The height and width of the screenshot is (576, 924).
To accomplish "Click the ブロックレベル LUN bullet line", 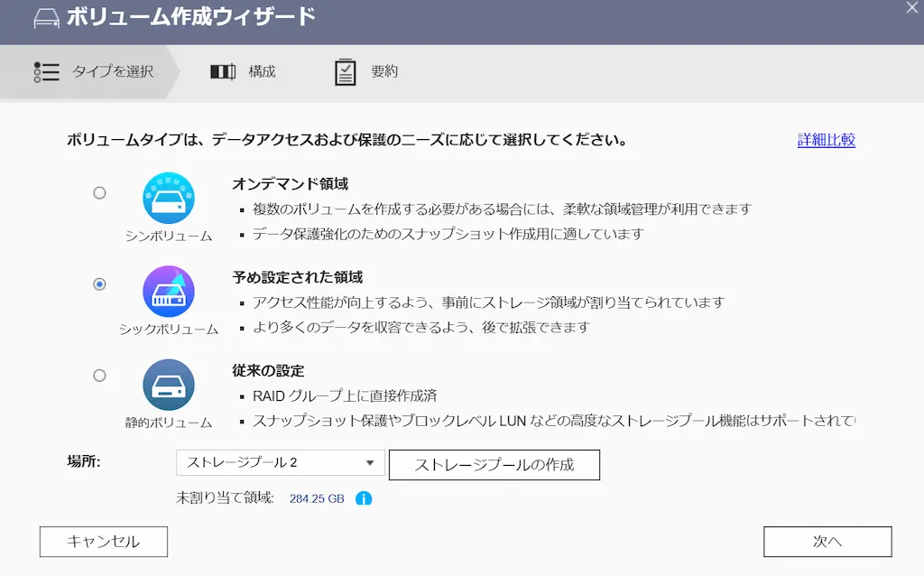I will click(554, 421).
